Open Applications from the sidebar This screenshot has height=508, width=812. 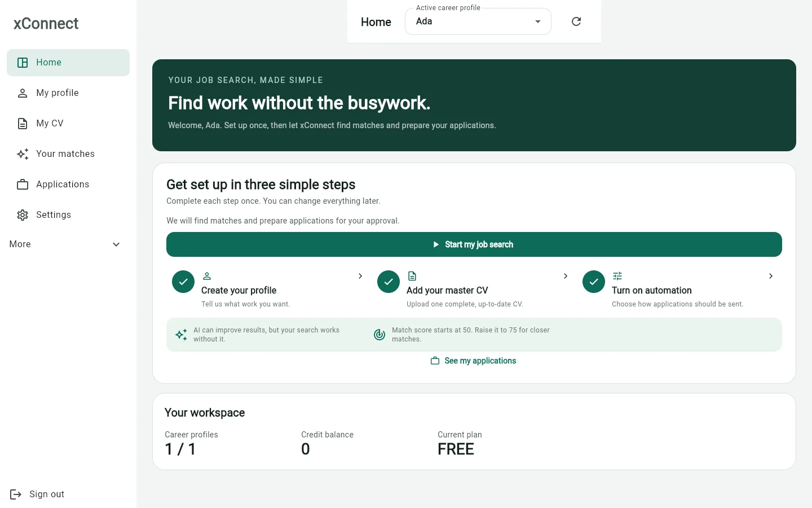(68, 185)
